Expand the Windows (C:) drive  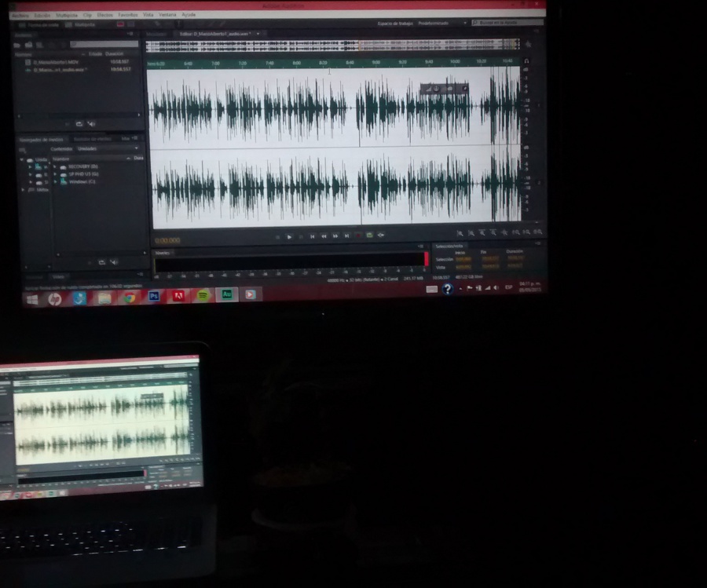point(55,181)
